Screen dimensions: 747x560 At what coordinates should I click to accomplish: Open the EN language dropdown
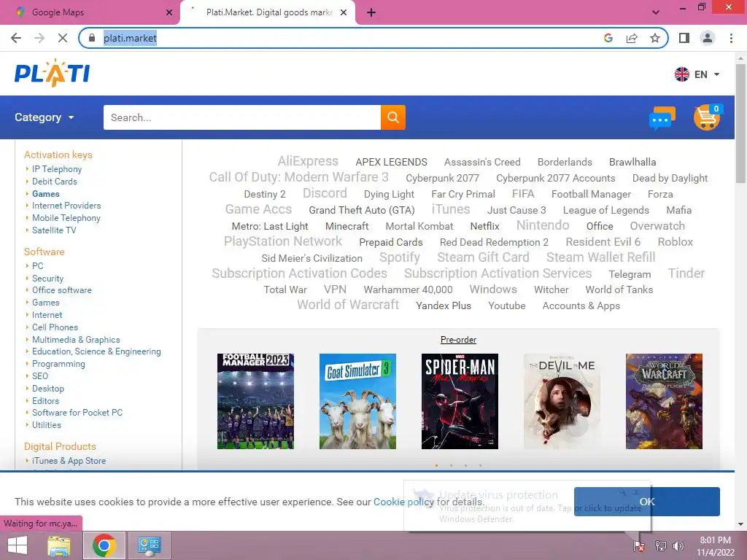pos(707,74)
